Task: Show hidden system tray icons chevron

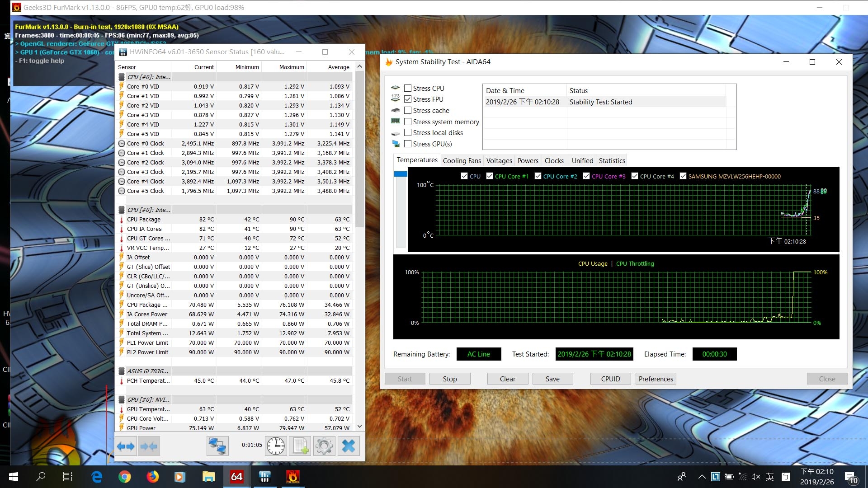Action: (x=702, y=477)
